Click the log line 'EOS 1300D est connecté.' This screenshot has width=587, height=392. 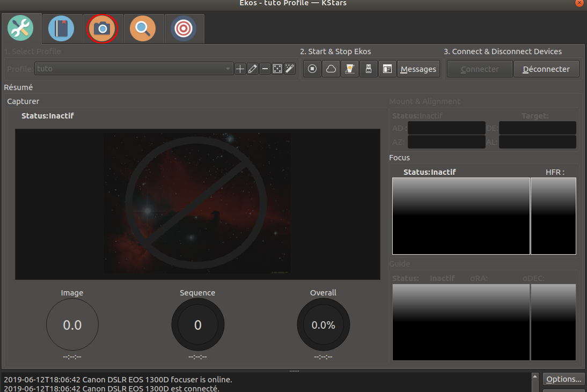click(x=112, y=388)
